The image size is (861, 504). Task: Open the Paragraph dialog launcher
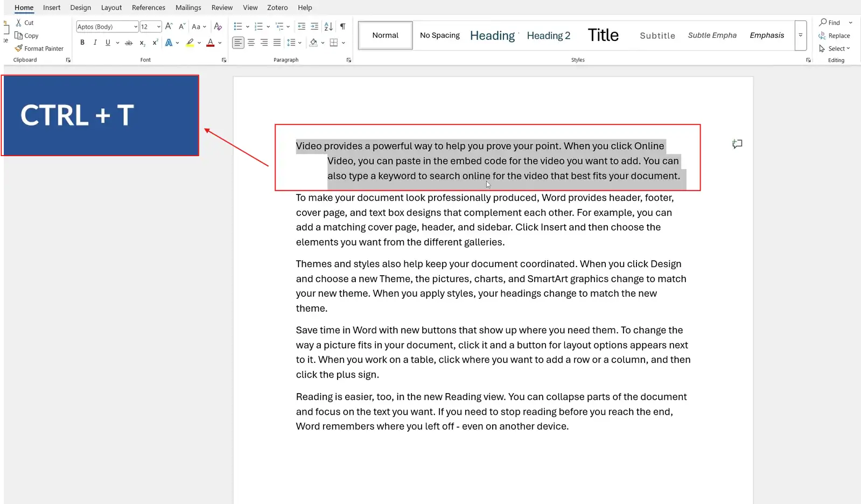click(x=349, y=60)
